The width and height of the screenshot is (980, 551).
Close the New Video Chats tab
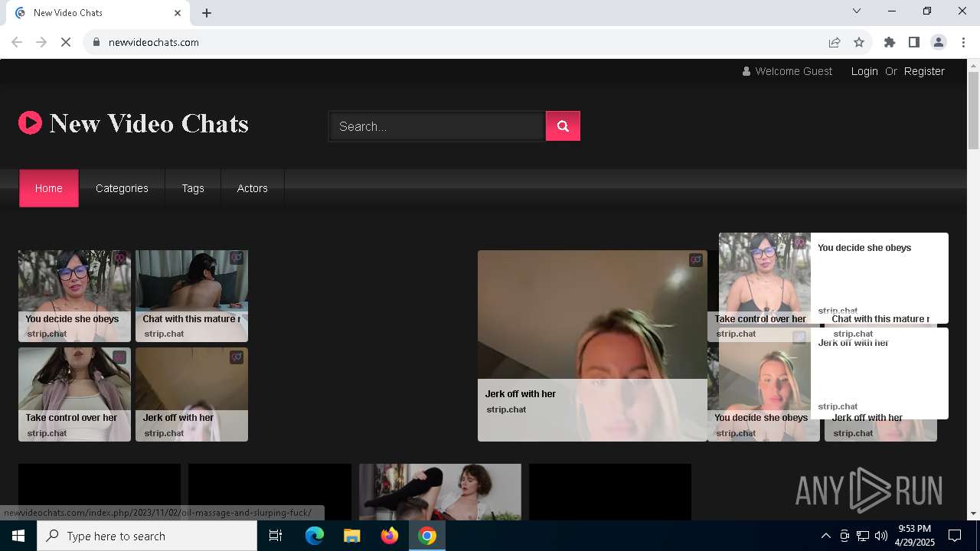178,13
